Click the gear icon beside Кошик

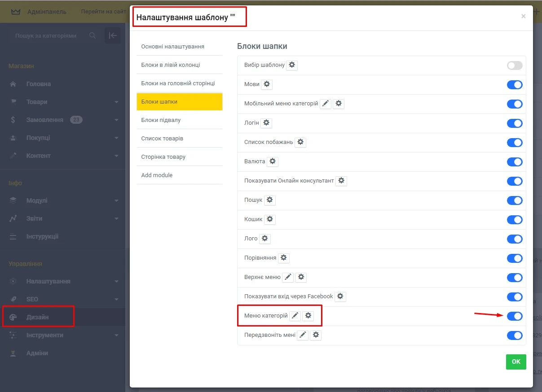coord(269,219)
